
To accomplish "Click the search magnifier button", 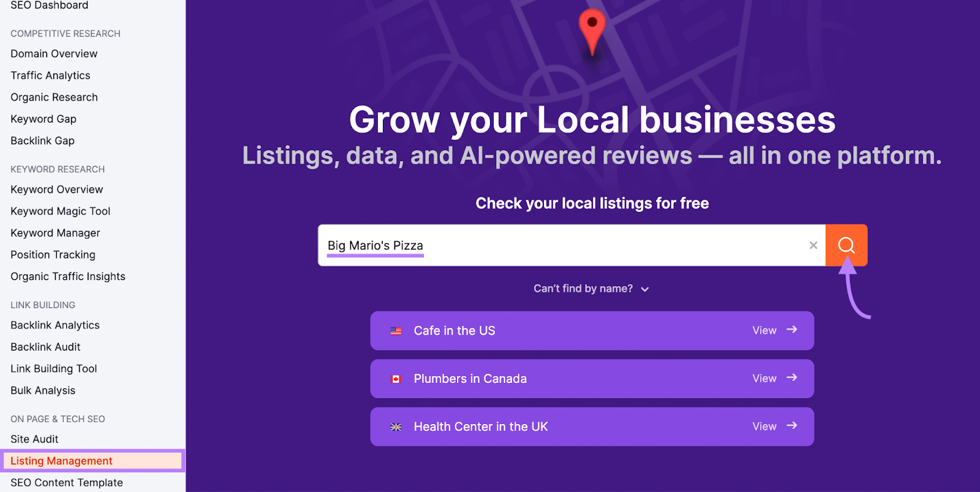I will coord(846,245).
